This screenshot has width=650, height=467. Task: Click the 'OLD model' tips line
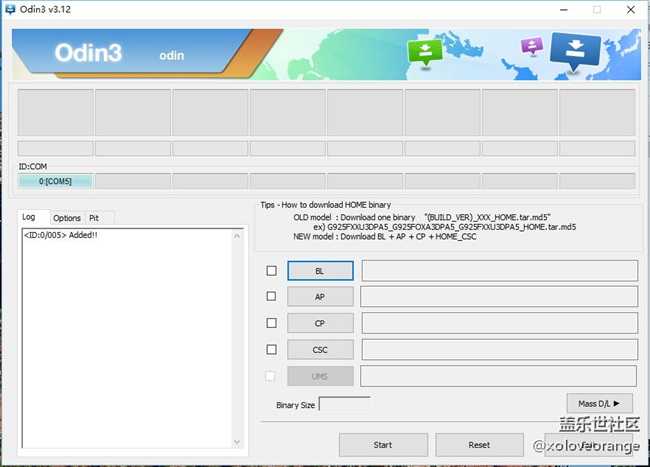tap(422, 217)
